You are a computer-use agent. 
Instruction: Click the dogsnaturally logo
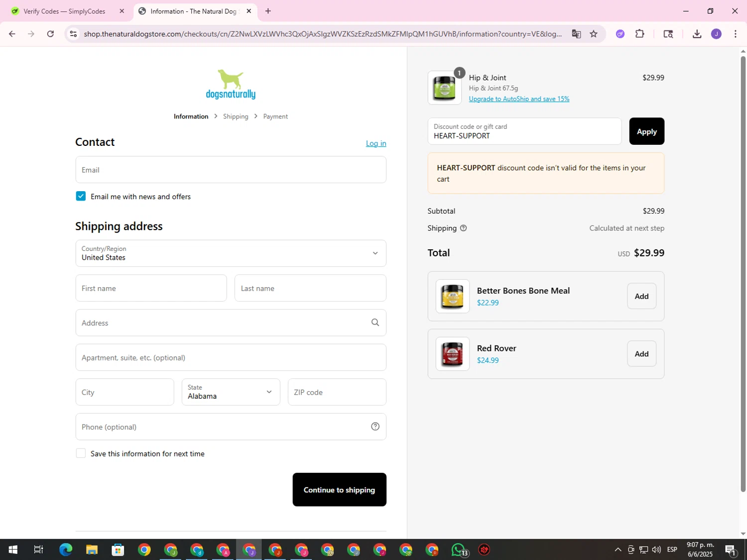(x=231, y=84)
